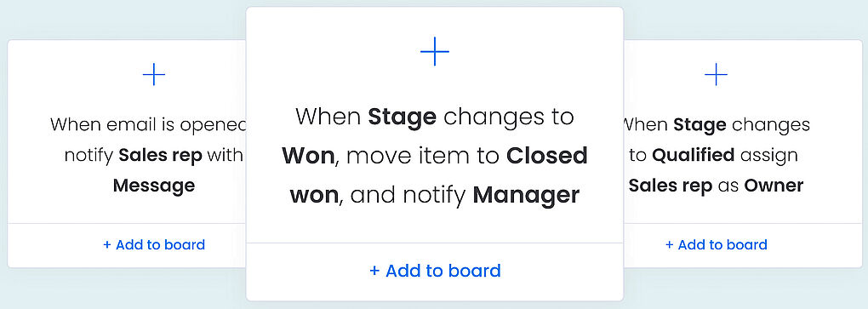This screenshot has width=868, height=309.
Task: Click the plus icon on the email-opened card
Action: tap(154, 74)
